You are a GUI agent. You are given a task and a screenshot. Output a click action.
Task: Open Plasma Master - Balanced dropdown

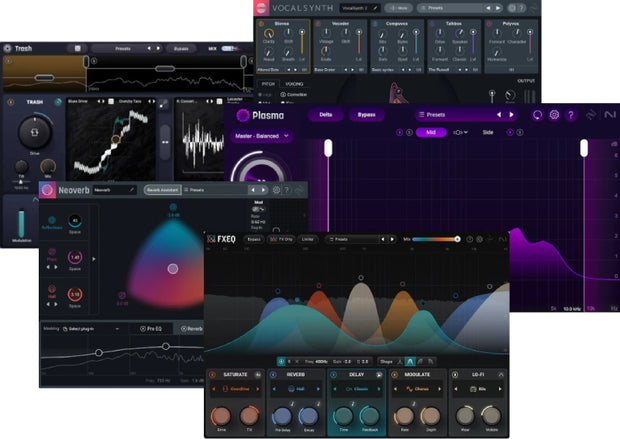[261, 136]
